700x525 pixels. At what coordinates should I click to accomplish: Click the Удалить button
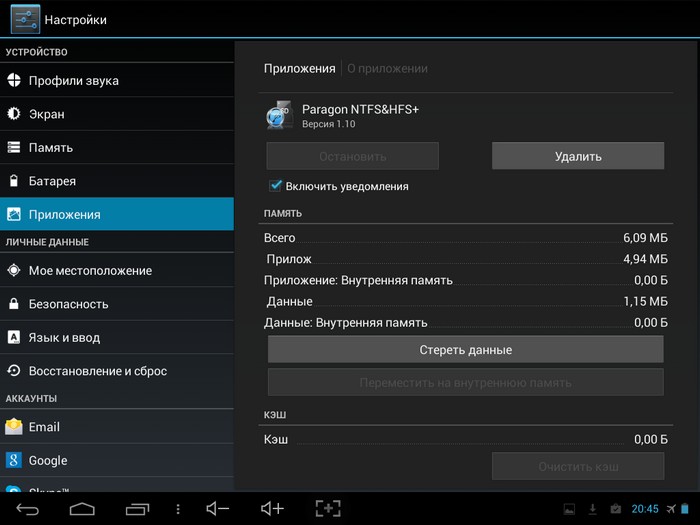578,156
